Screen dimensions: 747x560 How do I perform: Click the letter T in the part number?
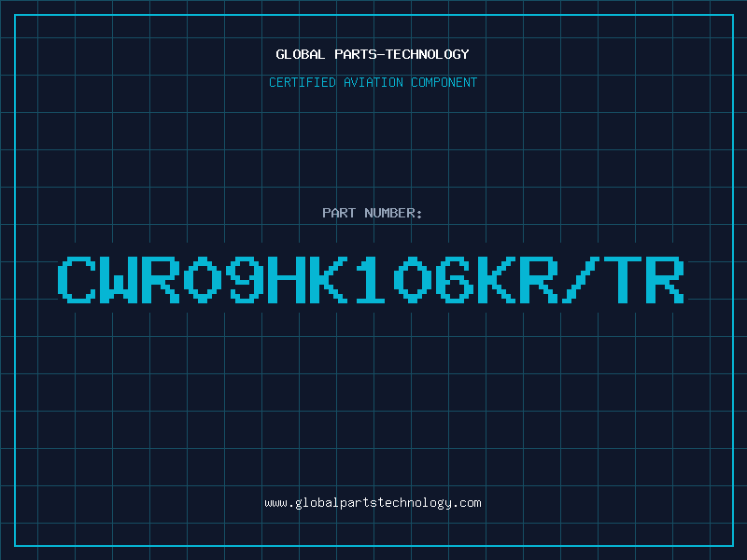pyautogui.click(x=623, y=279)
